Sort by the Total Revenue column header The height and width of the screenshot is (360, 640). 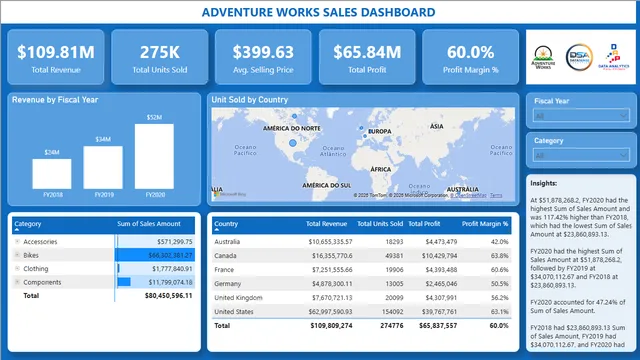327,224
